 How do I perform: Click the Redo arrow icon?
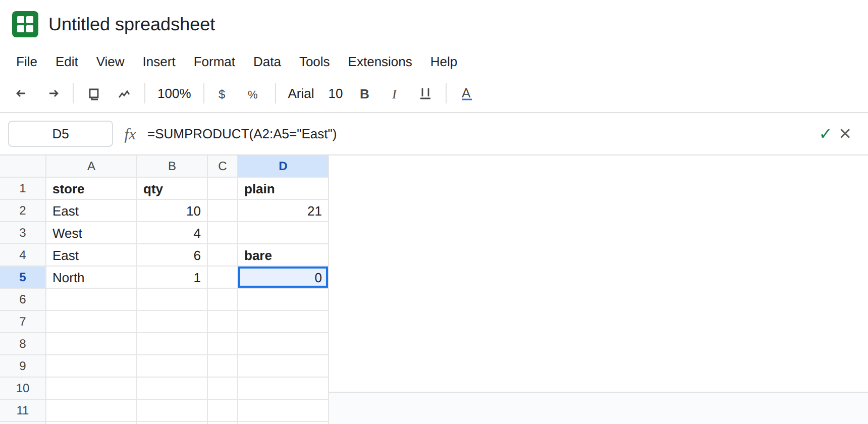[53, 93]
